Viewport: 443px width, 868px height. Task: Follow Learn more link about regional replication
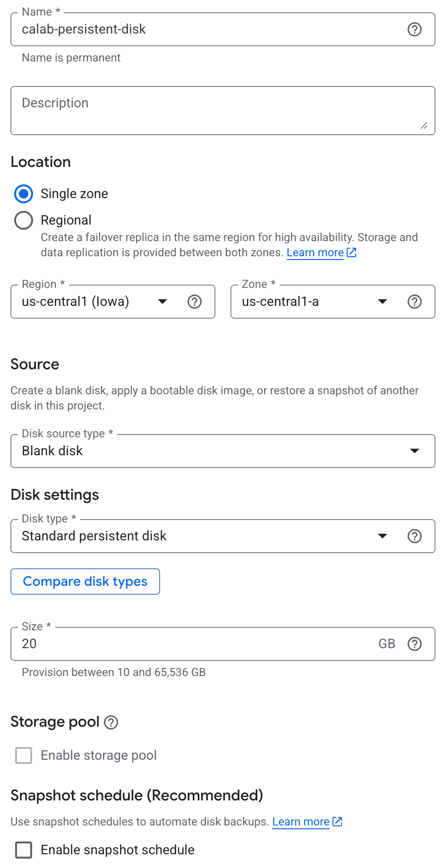315,252
